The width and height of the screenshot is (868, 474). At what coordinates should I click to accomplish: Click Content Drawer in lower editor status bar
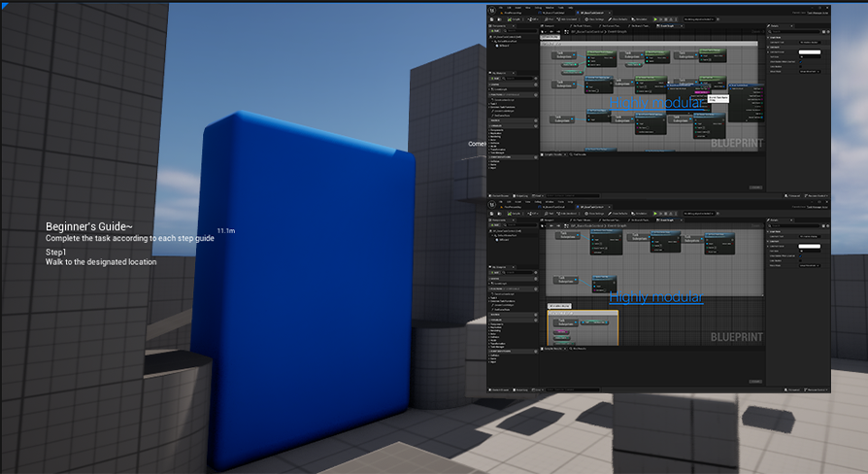(x=500, y=389)
